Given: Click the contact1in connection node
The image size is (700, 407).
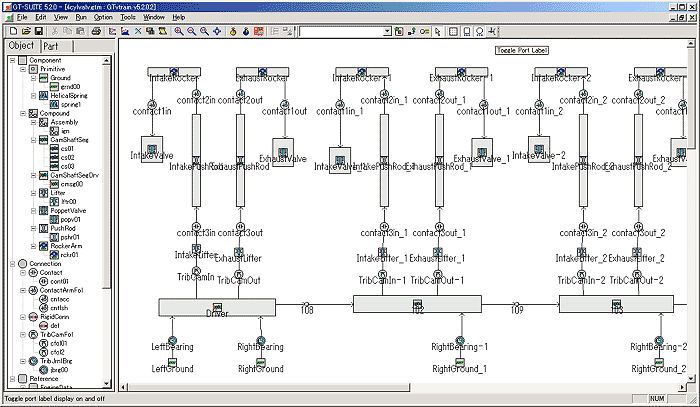Looking at the screenshot, I should tap(152, 105).
